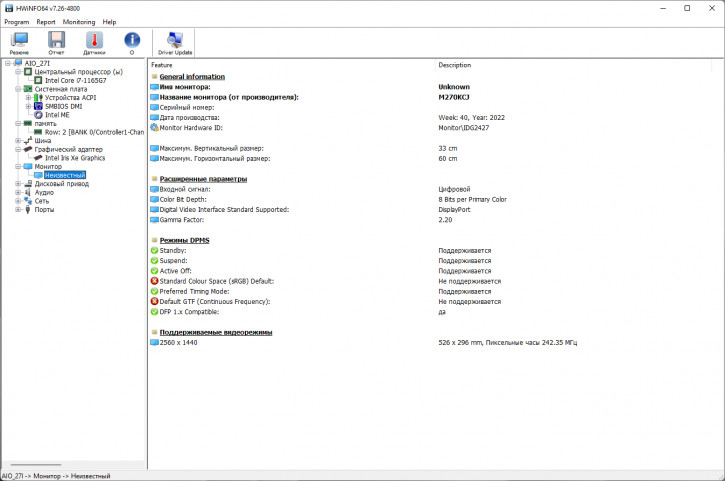Expand the Аудио tree node

(x=18, y=192)
